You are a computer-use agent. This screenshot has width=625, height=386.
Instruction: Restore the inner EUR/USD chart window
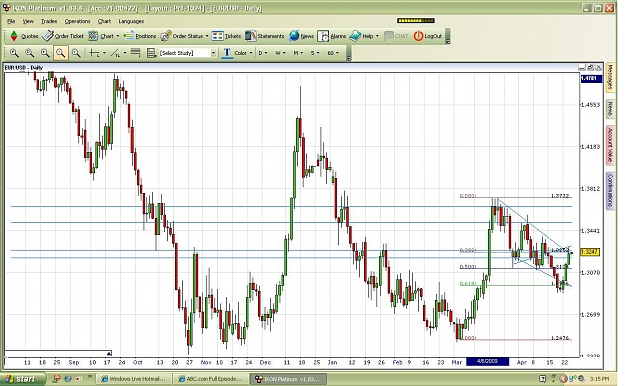pyautogui.click(x=590, y=67)
